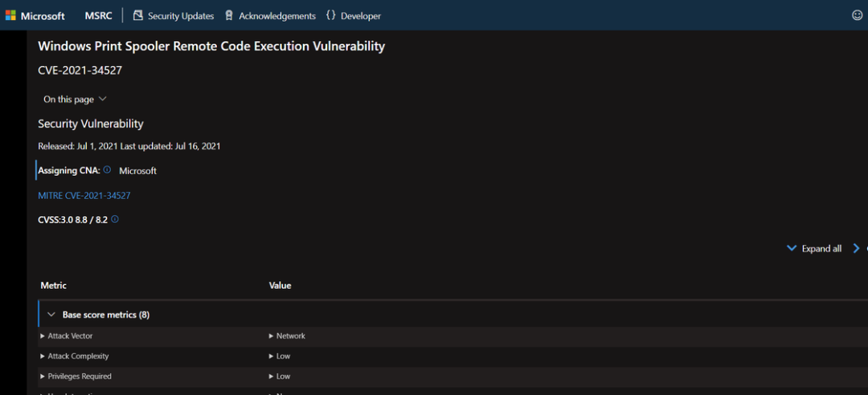The width and height of the screenshot is (868, 395).
Task: Click the Microsoft brand text link
Action: click(43, 16)
